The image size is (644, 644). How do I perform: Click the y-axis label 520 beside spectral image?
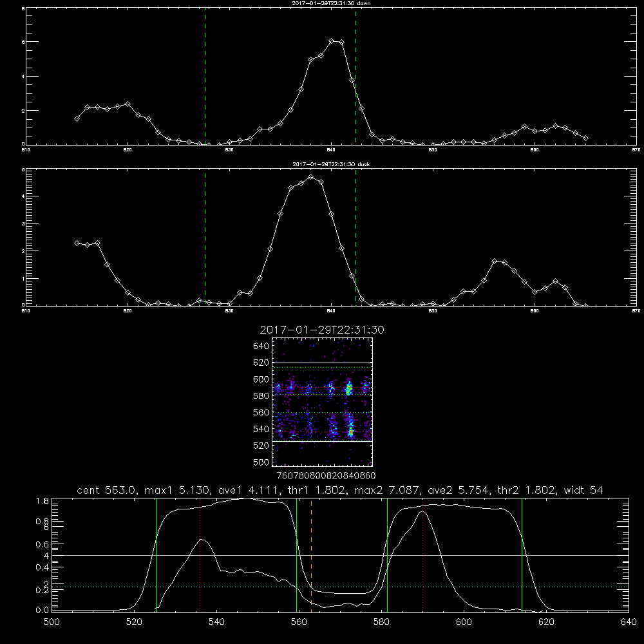(261, 446)
